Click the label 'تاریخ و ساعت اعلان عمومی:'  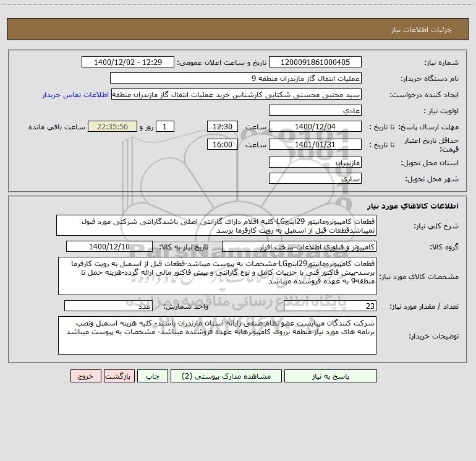click(221, 62)
